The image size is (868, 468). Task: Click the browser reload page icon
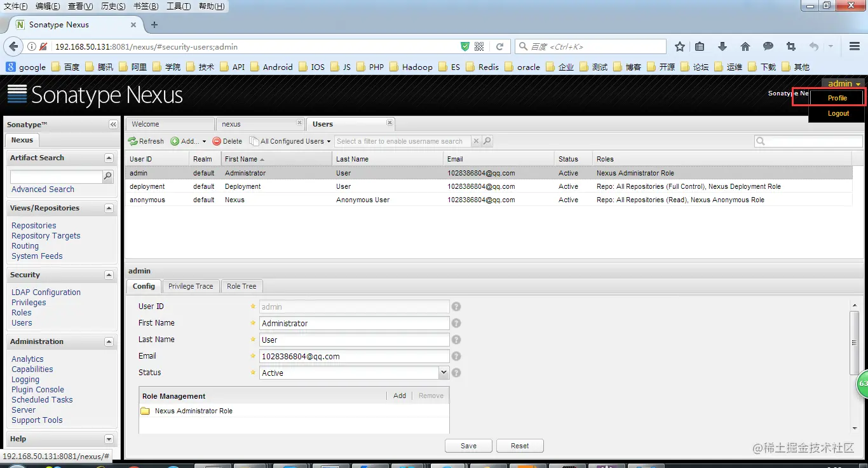(500, 46)
